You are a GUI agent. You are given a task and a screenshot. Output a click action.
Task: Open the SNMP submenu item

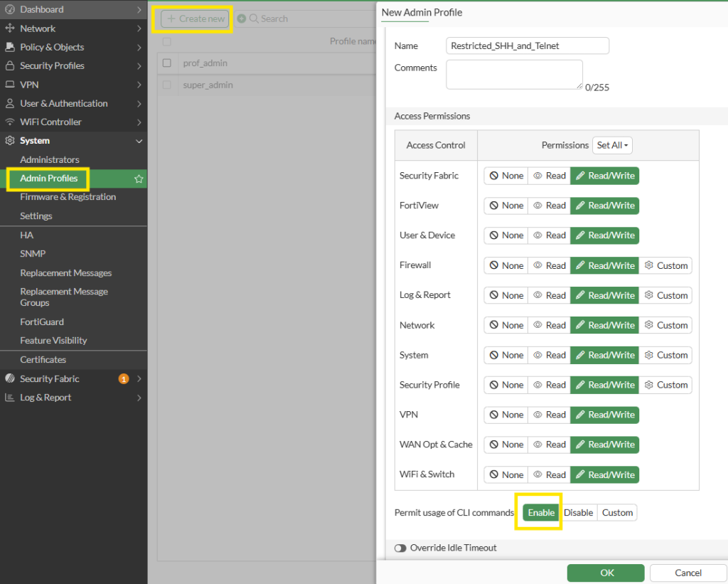pos(33,254)
